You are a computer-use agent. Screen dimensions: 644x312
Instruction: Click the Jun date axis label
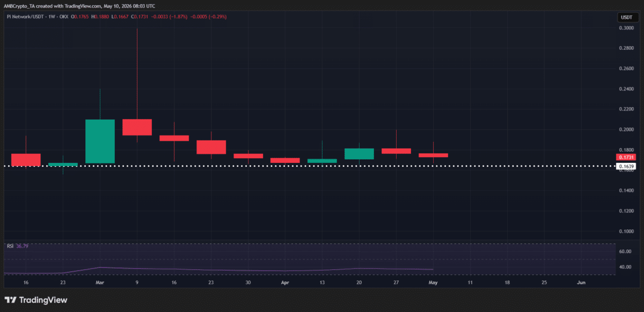point(581,281)
